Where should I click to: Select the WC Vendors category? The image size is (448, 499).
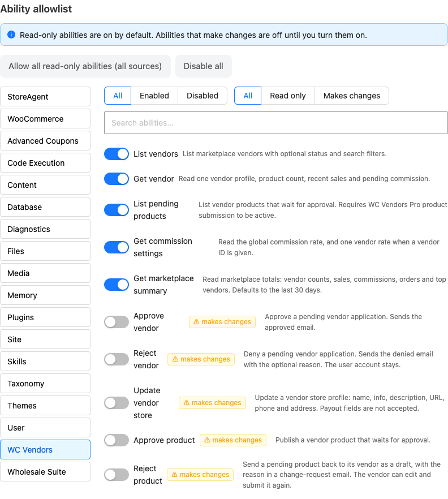(45, 450)
